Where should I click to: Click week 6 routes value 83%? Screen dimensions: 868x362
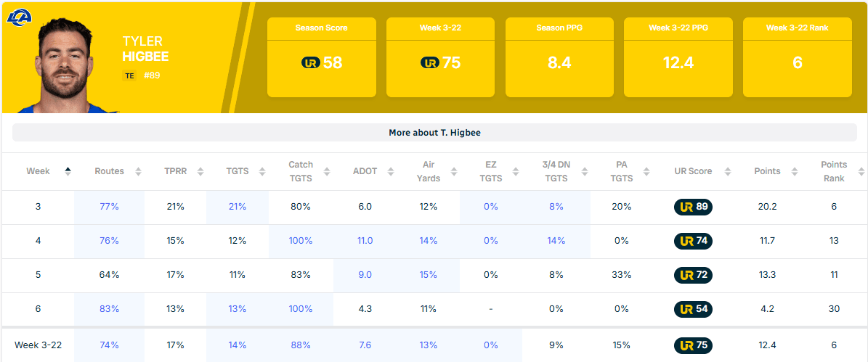[109, 309]
